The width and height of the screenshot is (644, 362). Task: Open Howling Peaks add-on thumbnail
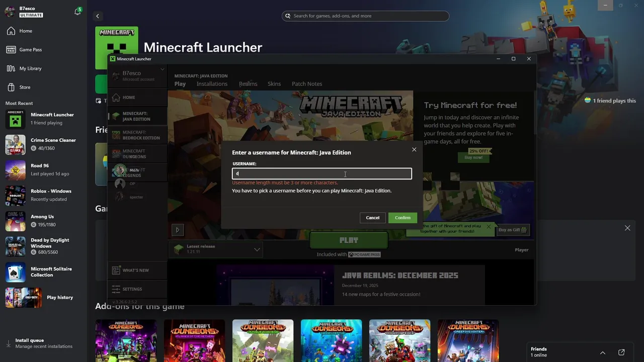(399, 340)
